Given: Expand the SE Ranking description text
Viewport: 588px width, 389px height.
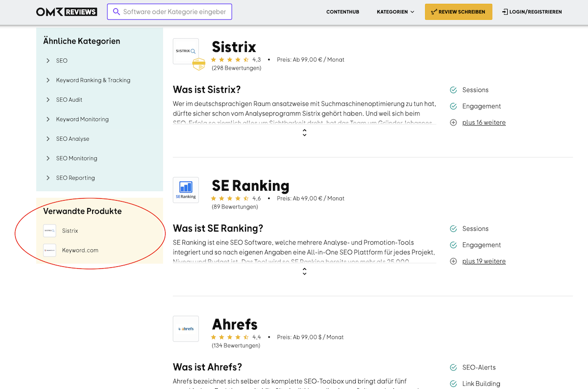Looking at the screenshot, I should tap(304, 271).
